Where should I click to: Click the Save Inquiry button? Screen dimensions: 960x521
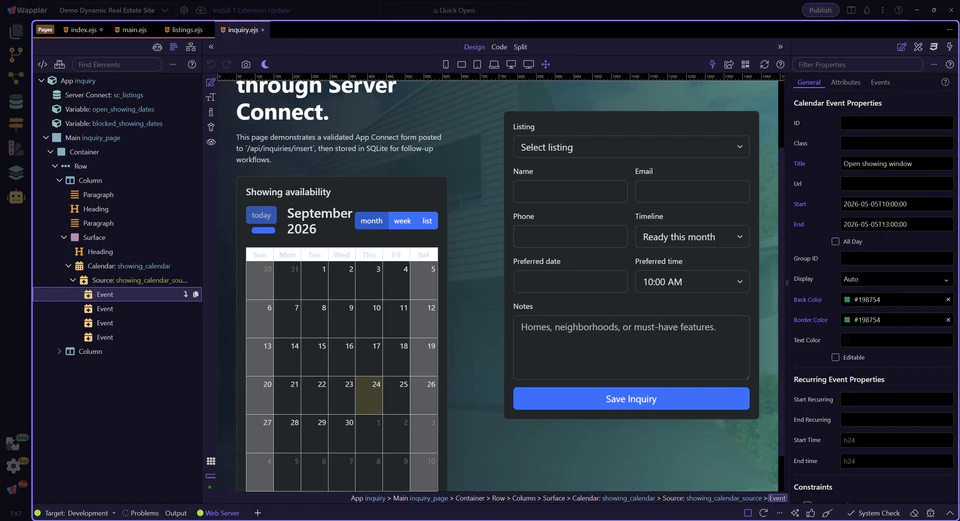pyautogui.click(x=631, y=399)
